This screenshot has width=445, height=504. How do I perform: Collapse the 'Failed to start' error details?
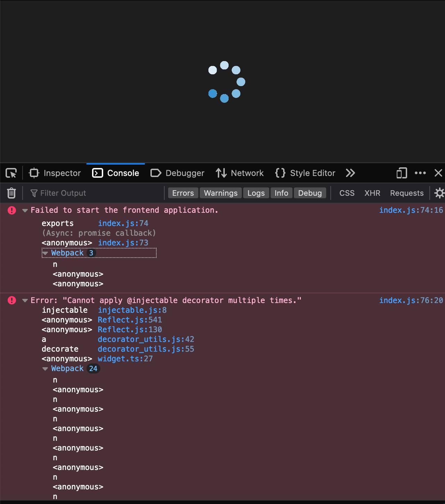click(x=25, y=210)
